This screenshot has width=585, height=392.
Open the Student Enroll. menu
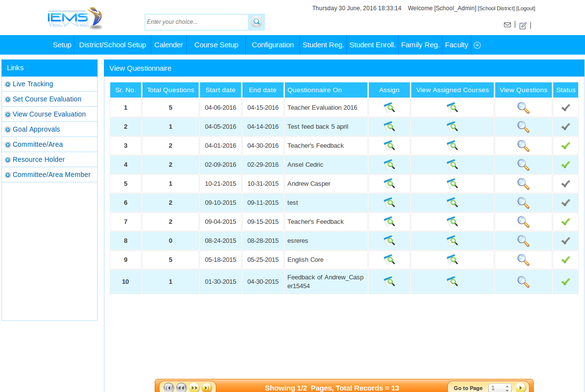pos(372,45)
